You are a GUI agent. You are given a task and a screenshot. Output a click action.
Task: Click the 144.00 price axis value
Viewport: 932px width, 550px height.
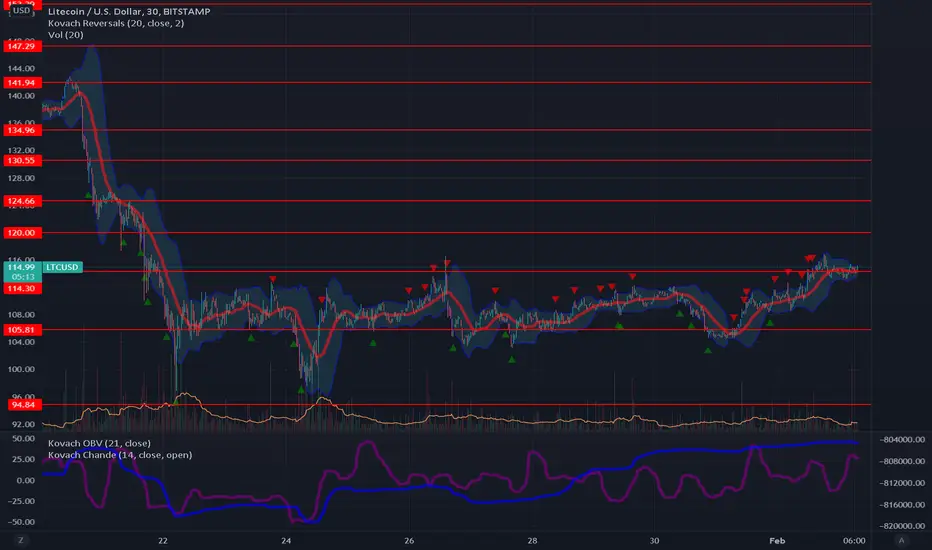click(21, 68)
